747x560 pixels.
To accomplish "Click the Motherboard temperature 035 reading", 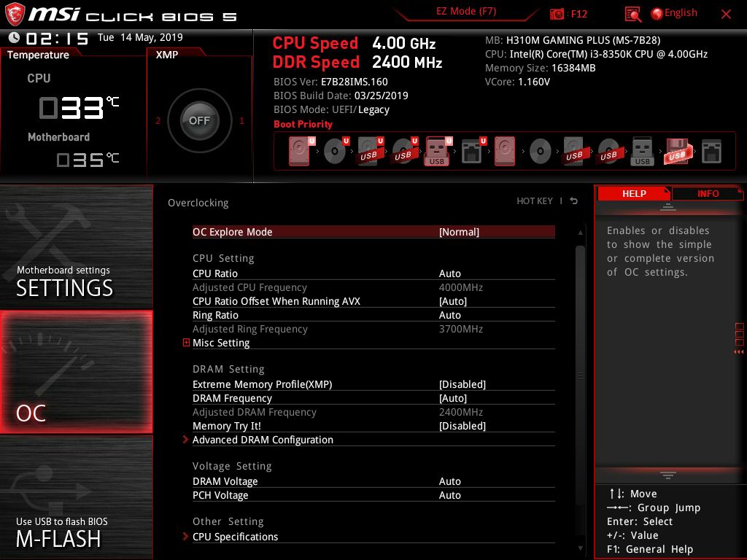I will pos(88,160).
